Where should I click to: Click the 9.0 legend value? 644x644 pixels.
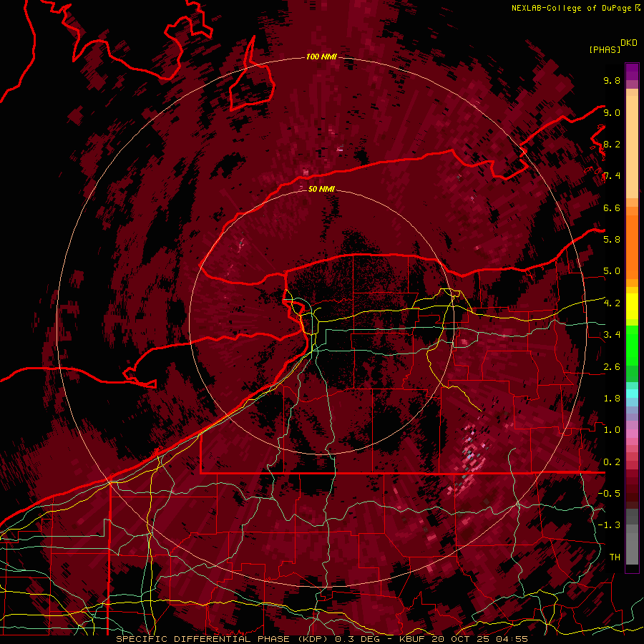coord(612,112)
